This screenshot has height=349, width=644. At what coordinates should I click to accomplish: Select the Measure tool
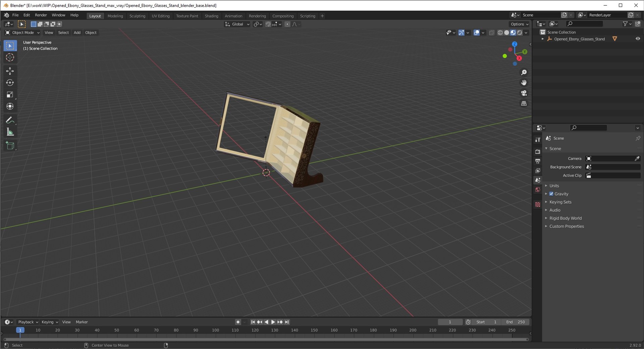tap(10, 132)
